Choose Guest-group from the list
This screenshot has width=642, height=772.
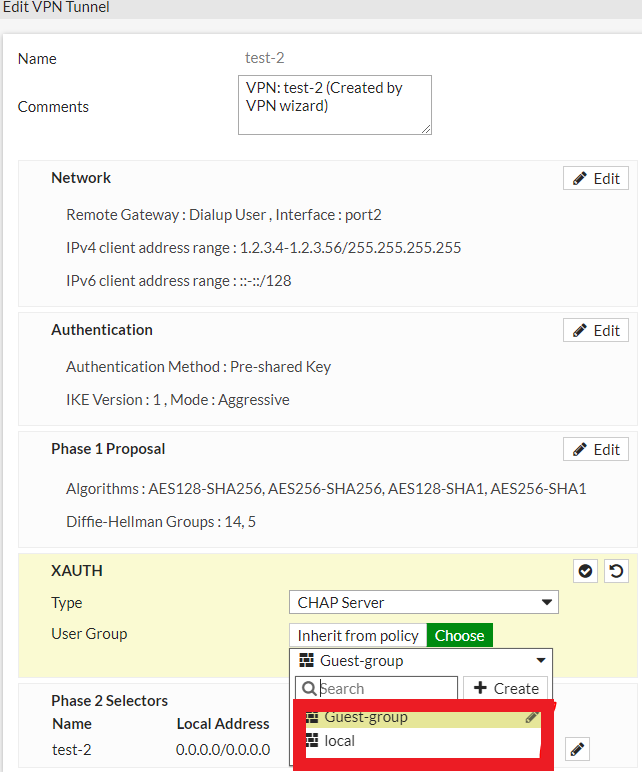point(366,717)
